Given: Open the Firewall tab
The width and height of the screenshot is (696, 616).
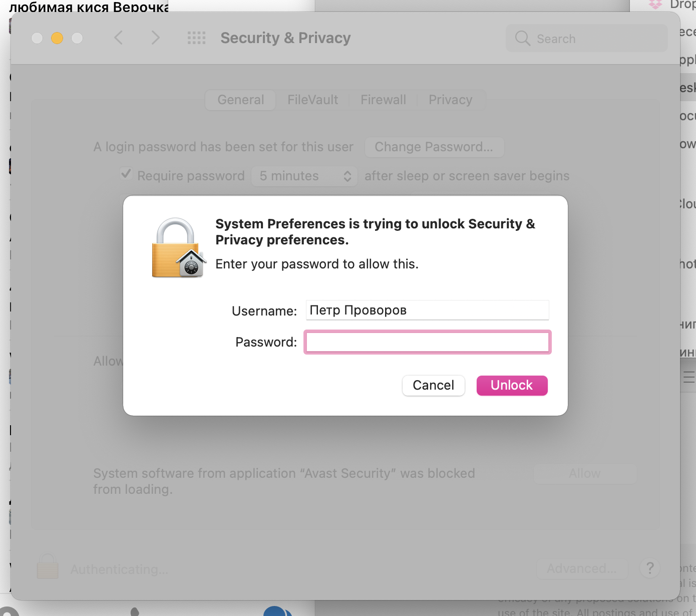Looking at the screenshot, I should [383, 100].
